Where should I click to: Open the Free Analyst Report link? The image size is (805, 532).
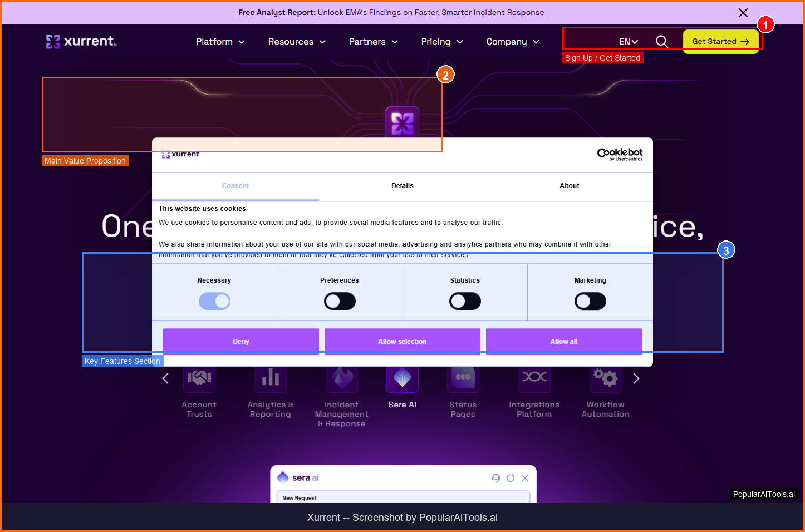[x=277, y=12]
